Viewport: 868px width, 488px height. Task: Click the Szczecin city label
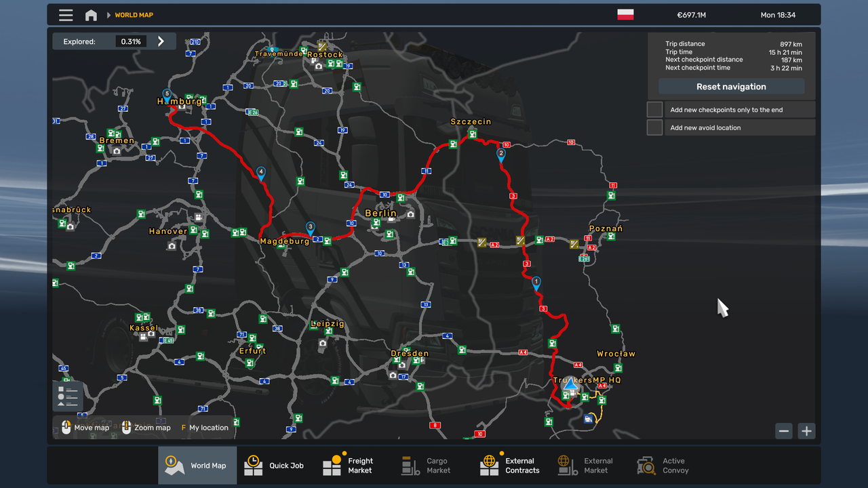coord(471,121)
